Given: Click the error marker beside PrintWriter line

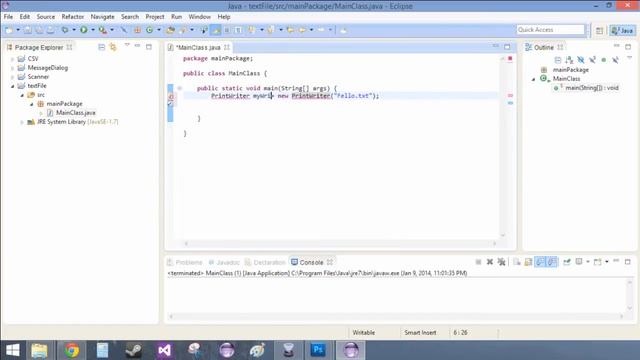Looking at the screenshot, I should click(171, 96).
